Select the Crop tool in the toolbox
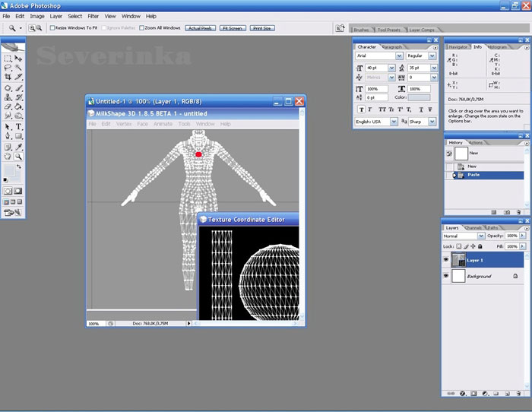 [8, 77]
